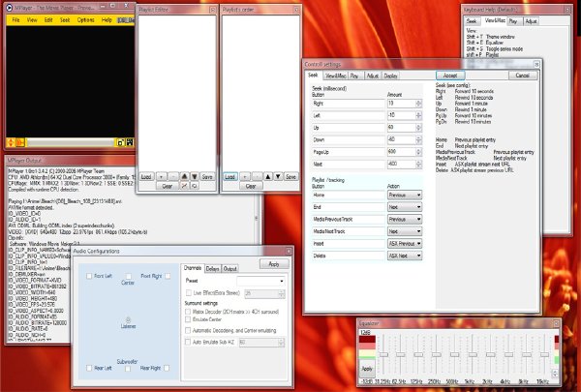Toggle the Live Effect (Extra Stereo) checkbox
581x392 pixels.
click(188, 293)
